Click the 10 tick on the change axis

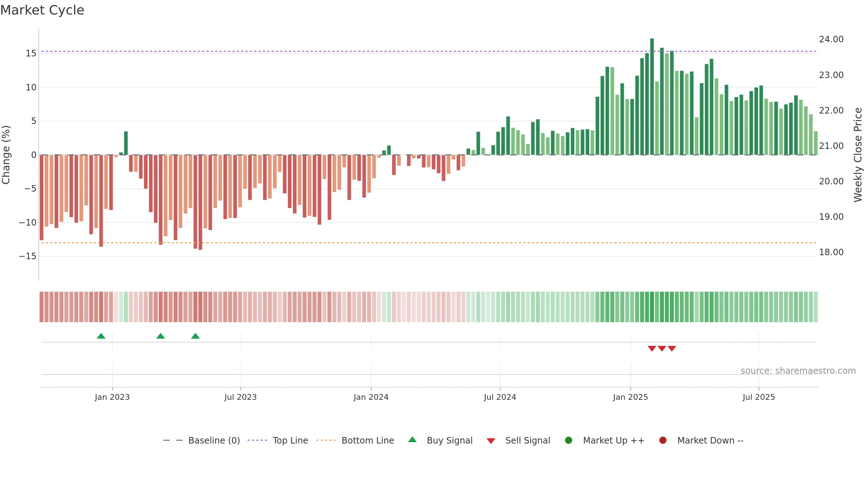pyautogui.click(x=31, y=87)
